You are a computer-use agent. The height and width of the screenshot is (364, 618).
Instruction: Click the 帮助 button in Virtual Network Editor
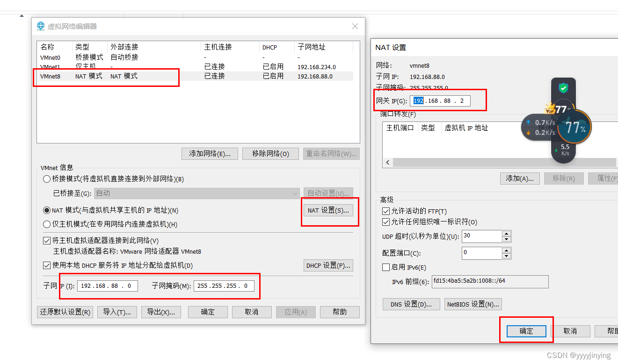(x=340, y=312)
